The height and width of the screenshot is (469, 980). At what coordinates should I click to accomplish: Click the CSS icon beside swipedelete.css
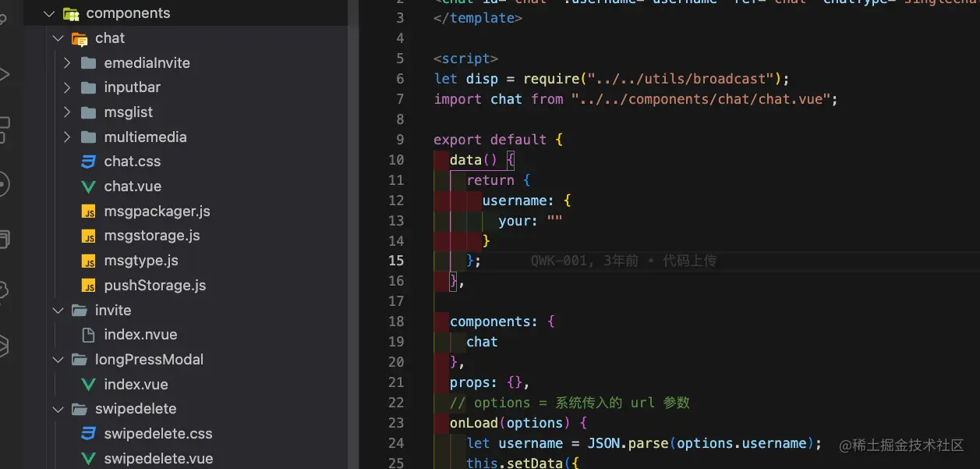click(x=89, y=434)
